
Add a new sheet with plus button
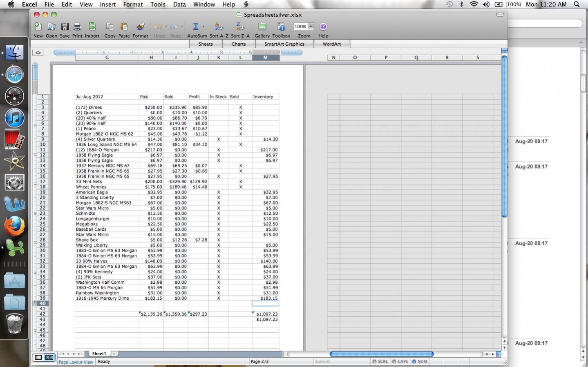pos(114,354)
